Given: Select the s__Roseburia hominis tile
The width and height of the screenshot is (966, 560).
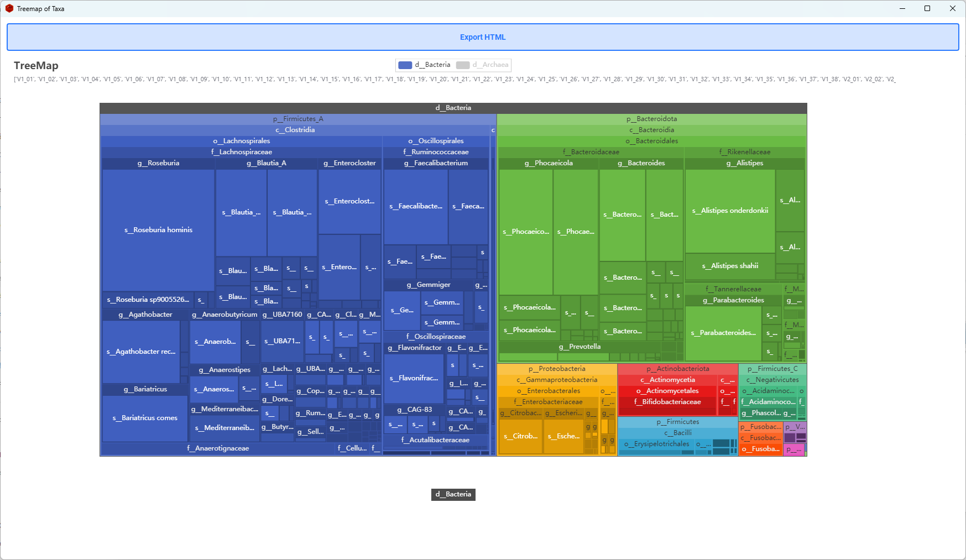Looking at the screenshot, I should click(x=159, y=230).
